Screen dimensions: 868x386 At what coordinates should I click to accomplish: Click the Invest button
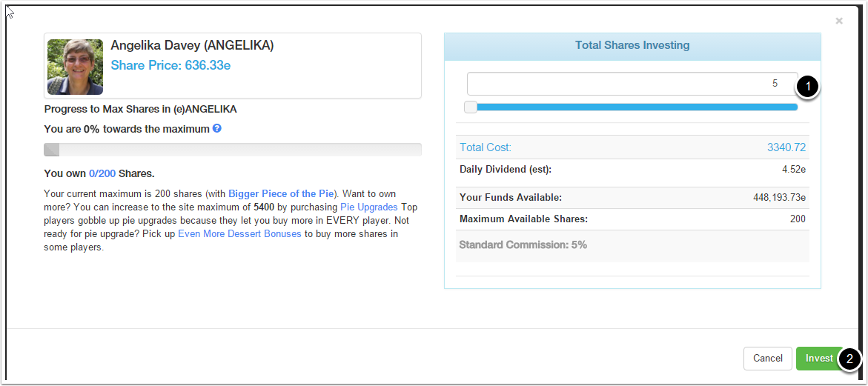(x=818, y=359)
